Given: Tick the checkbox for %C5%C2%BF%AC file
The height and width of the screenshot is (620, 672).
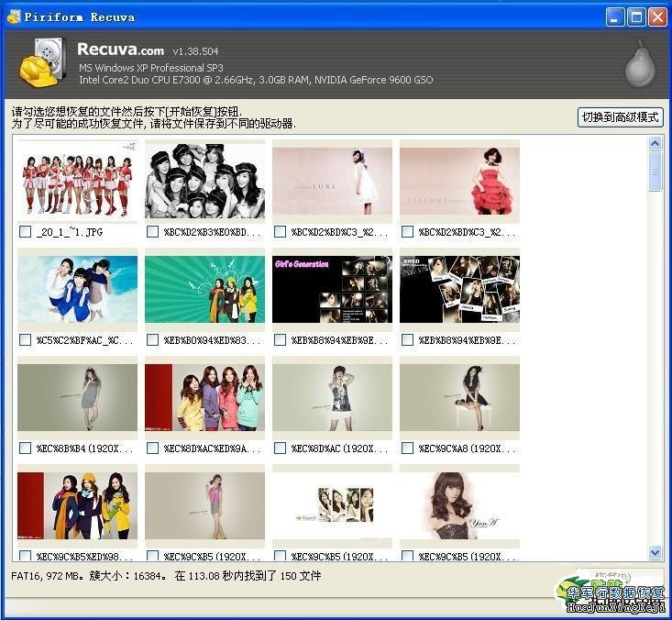Looking at the screenshot, I should click(x=25, y=340).
